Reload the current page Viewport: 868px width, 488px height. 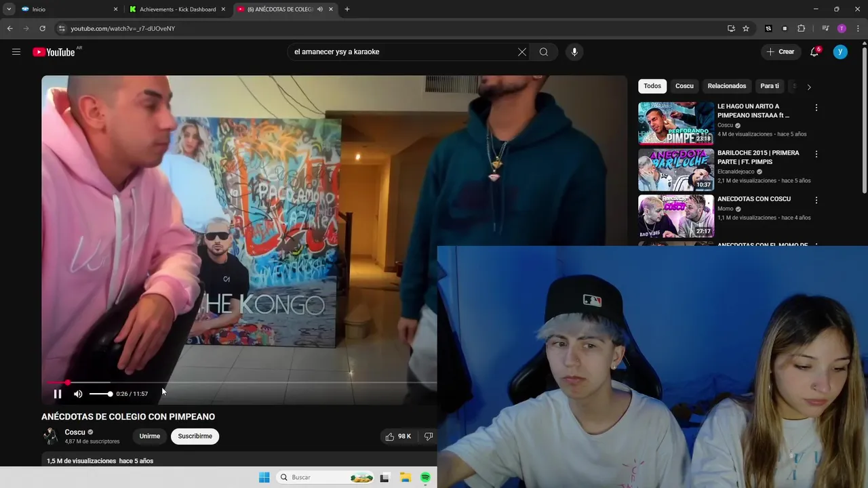42,28
